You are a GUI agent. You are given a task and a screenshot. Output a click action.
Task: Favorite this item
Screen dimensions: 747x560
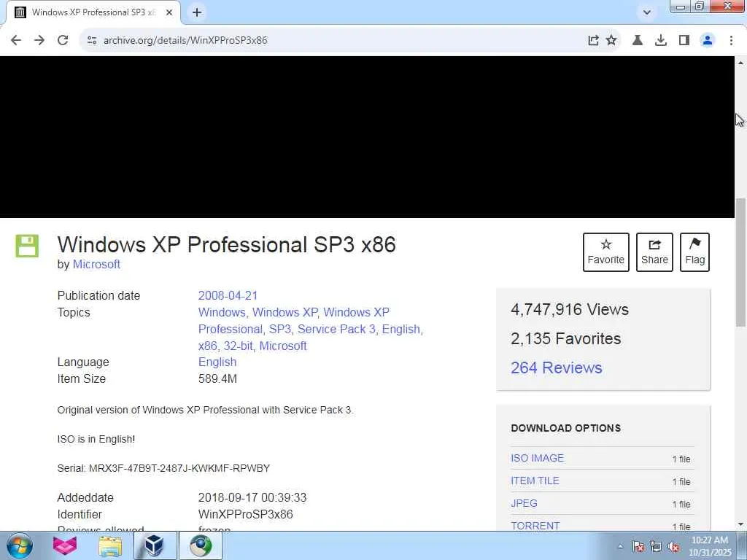(606, 252)
